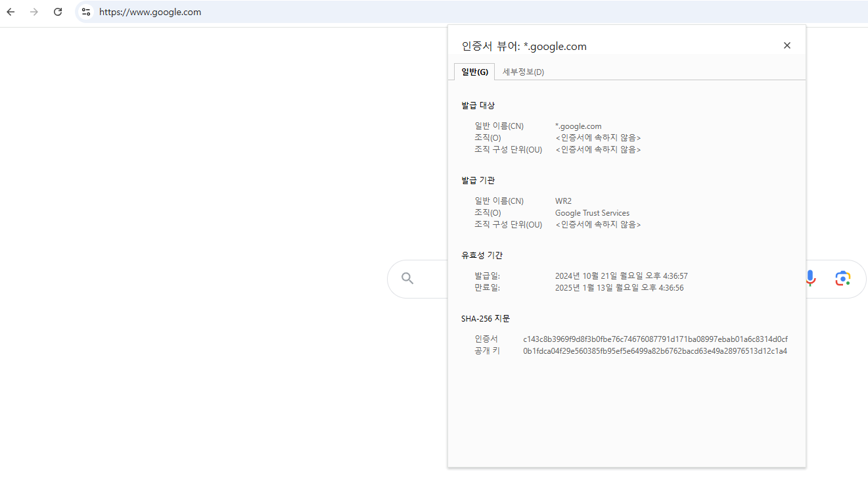Click the public key fingerprint starting 0b1fdca
This screenshot has height=482, width=868.
[655, 351]
